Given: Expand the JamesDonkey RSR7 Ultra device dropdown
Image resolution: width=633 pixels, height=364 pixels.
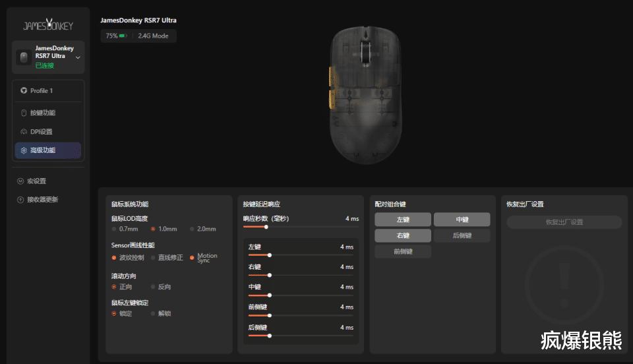Looking at the screenshot, I should point(78,57).
